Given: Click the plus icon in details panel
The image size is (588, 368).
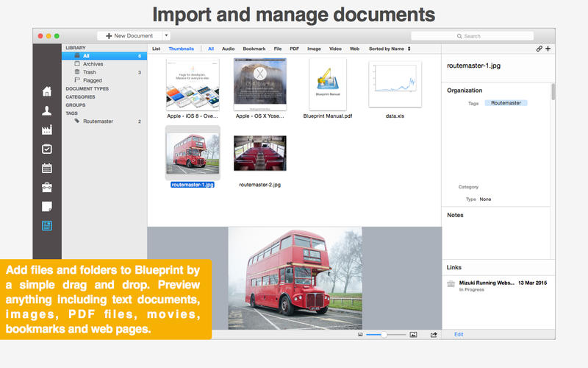Looking at the screenshot, I should pyautogui.click(x=548, y=49).
